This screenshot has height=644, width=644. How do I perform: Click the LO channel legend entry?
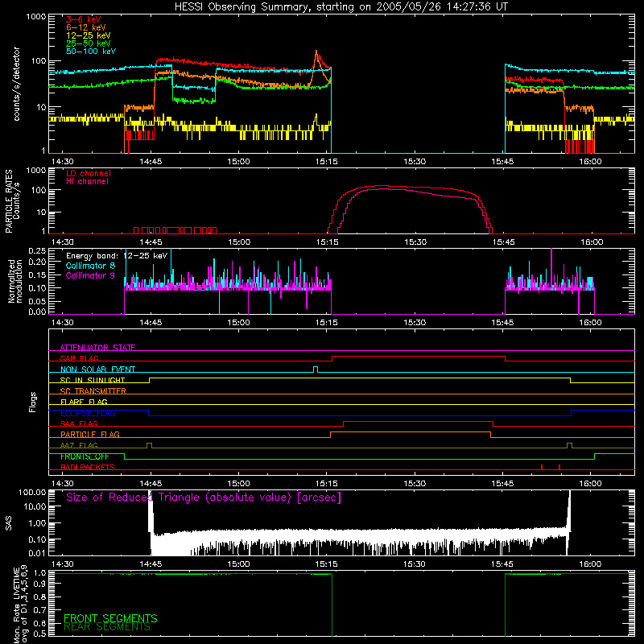(89, 173)
